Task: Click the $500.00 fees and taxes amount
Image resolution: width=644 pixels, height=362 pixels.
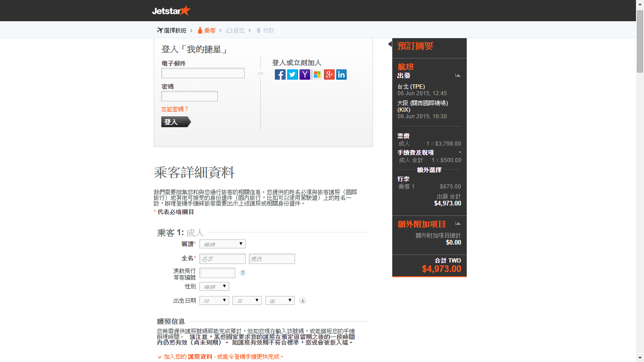Action: (451, 160)
